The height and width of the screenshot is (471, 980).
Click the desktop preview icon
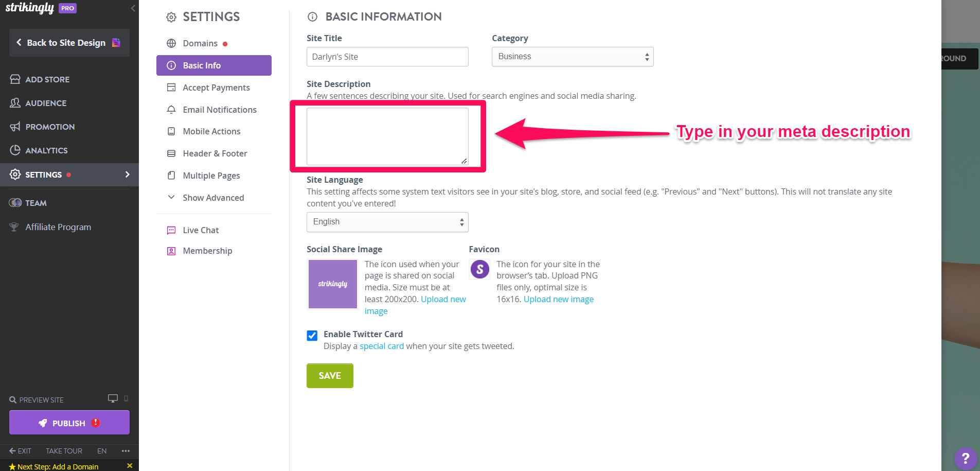[112, 398]
